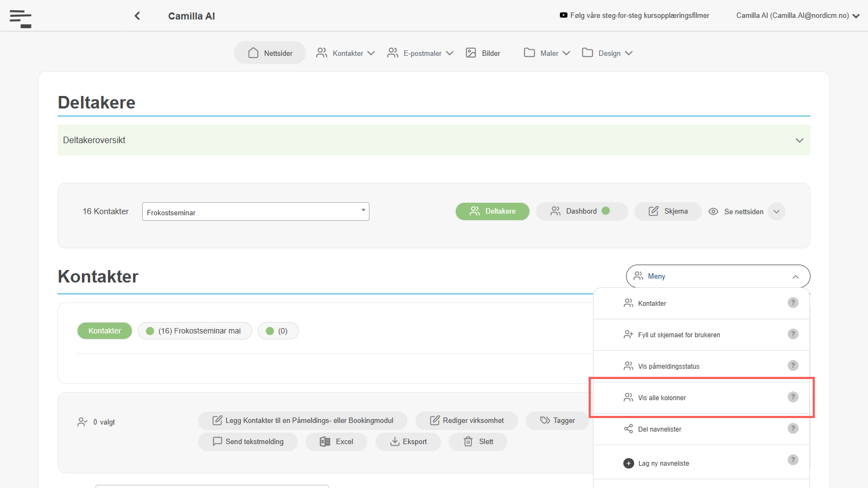The image size is (868, 488).
Task: Select the Nettsider tab
Action: coord(270,53)
